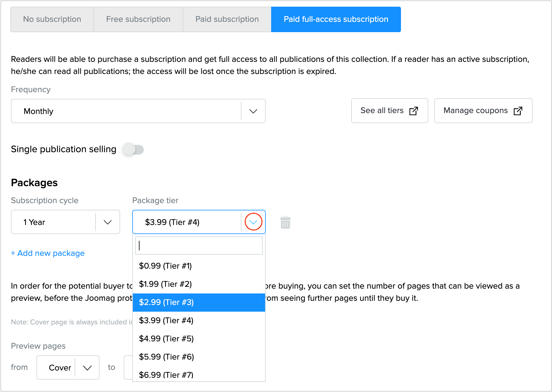Choose $0.99 (Tier #1) option
This screenshot has height=392, width=552.
165,266
